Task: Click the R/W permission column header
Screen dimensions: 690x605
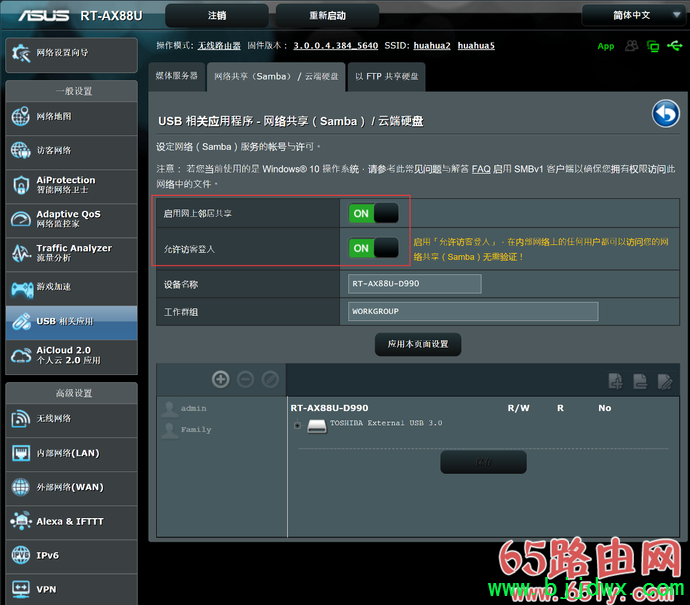Action: pos(518,408)
